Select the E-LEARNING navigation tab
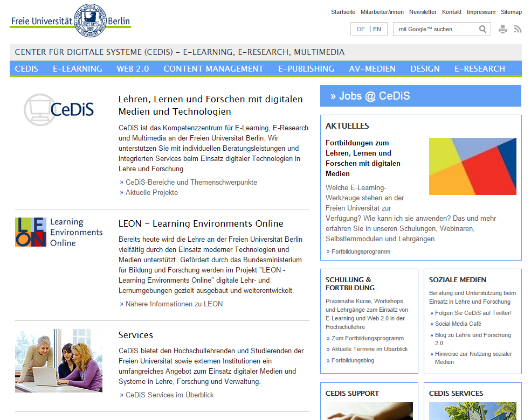531x420 pixels. (77, 68)
